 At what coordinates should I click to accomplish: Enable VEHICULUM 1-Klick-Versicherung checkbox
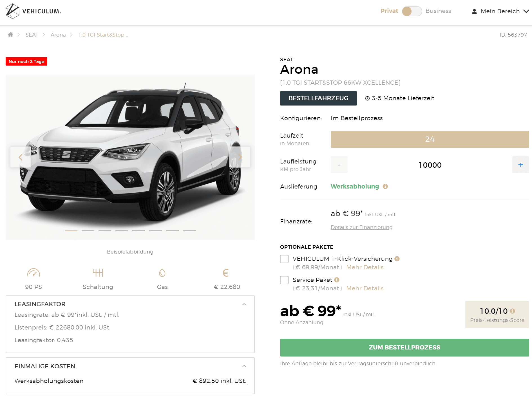pyautogui.click(x=284, y=259)
